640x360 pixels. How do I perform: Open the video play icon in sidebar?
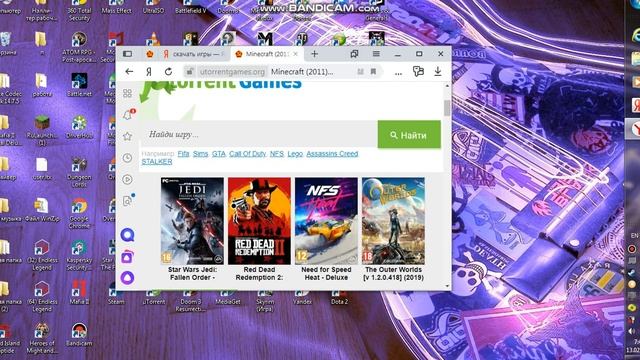click(127, 179)
